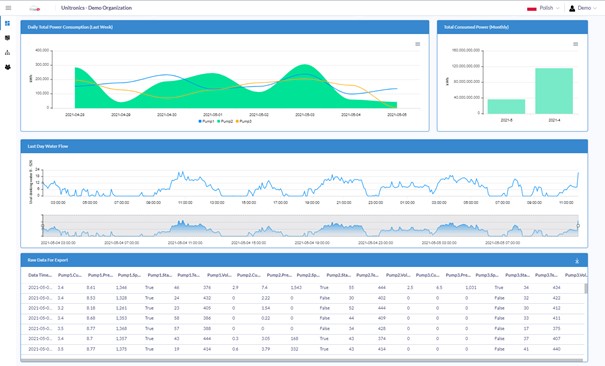Select the dashboard icon in sidebar

7,24
